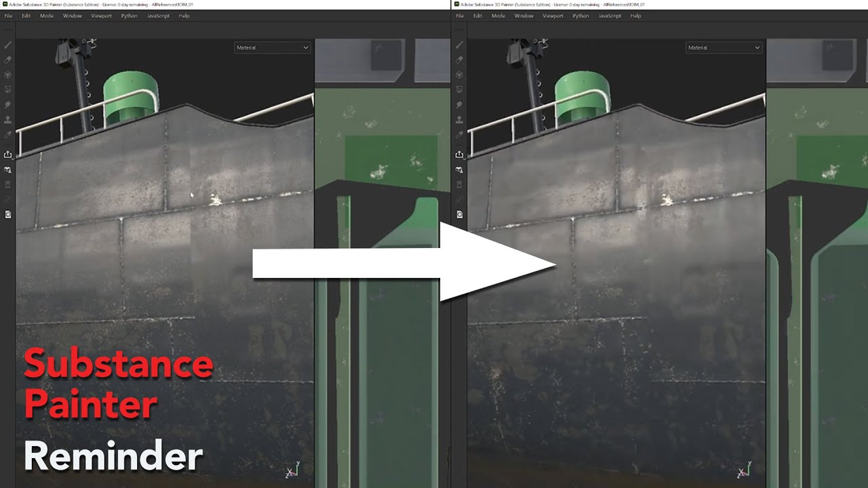Open the Help menu in right window
This screenshot has height=488, width=868.
tap(635, 16)
